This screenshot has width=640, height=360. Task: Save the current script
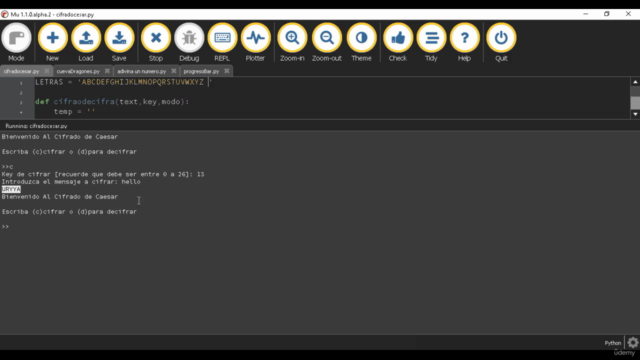pyautogui.click(x=119, y=42)
